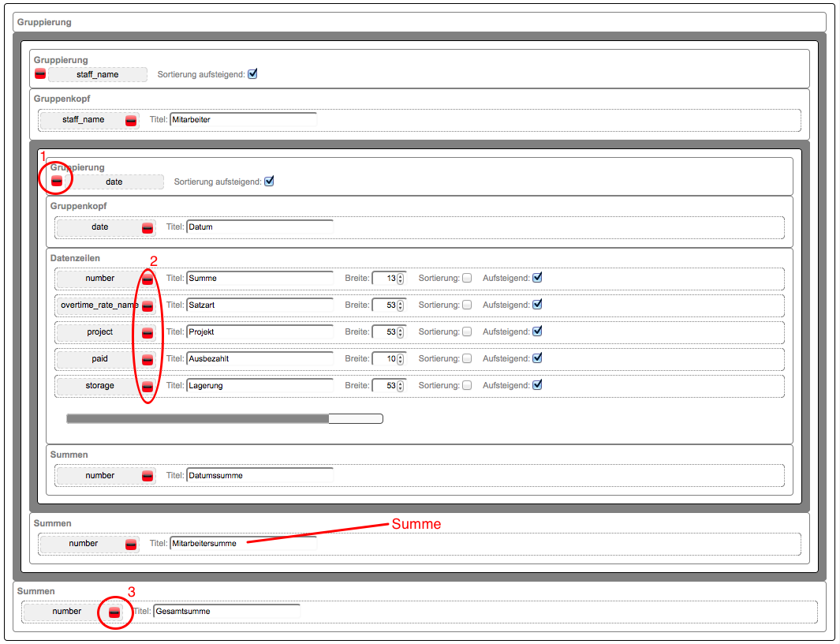
Task: Remove the staff_name grouping with its red icon
Action: point(40,74)
